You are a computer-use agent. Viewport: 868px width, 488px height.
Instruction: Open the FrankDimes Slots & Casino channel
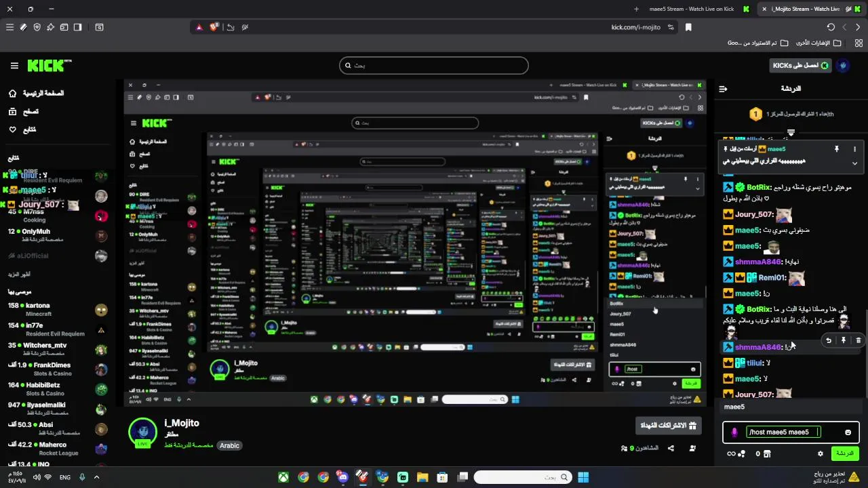tap(57, 369)
